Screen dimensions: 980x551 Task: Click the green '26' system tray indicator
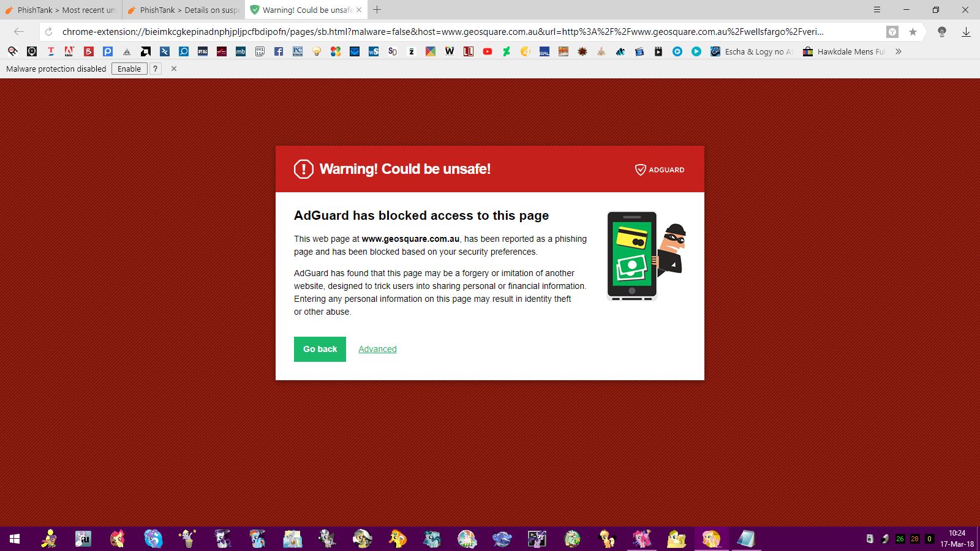[x=900, y=539]
